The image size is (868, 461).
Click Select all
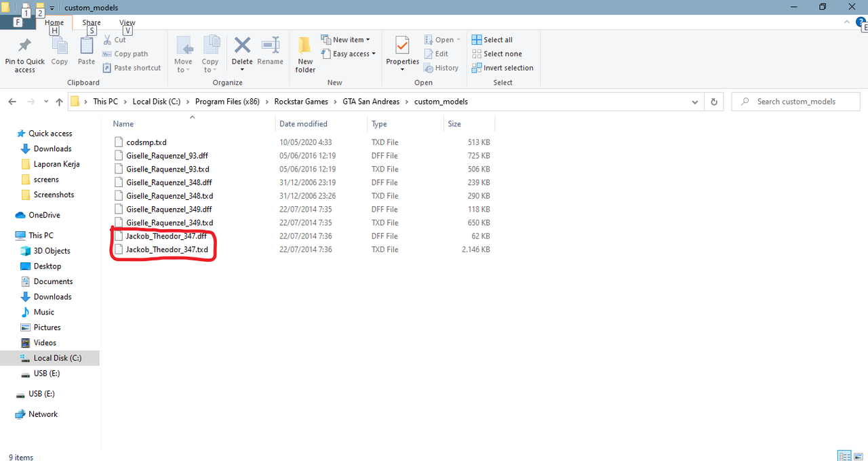click(x=492, y=40)
